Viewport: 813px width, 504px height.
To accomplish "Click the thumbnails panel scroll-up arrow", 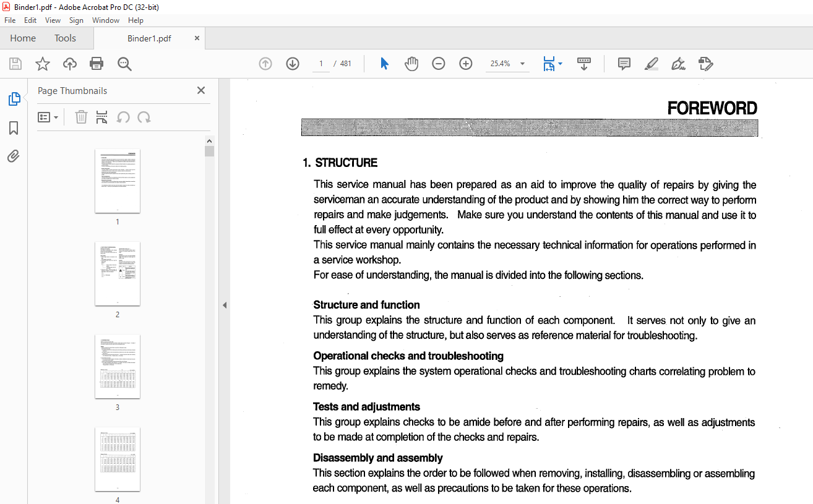I will [x=210, y=141].
